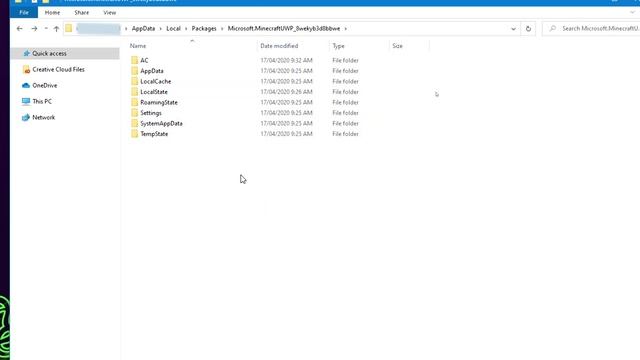Select OneDrive in the sidebar
This screenshot has width=640, height=360.
44,85
